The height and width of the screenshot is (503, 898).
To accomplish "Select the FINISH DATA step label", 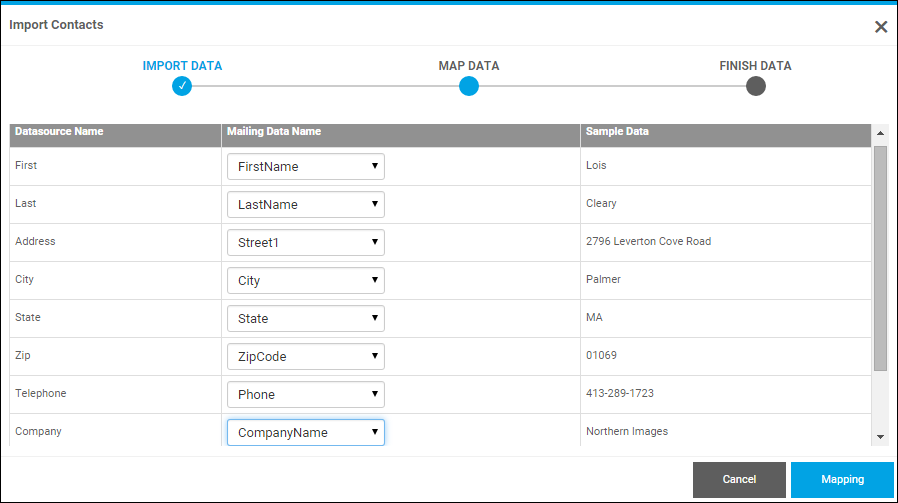I will [755, 66].
